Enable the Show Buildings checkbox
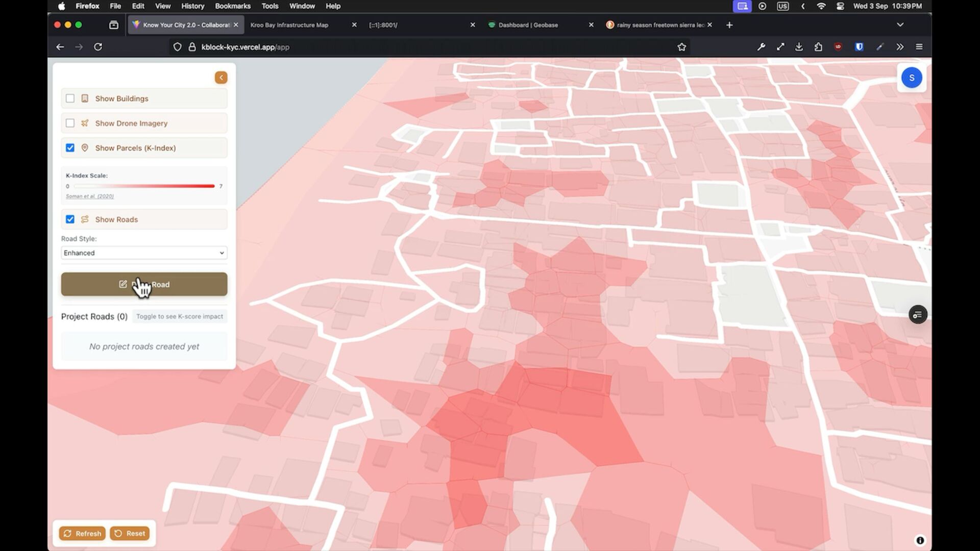 pos(70,98)
